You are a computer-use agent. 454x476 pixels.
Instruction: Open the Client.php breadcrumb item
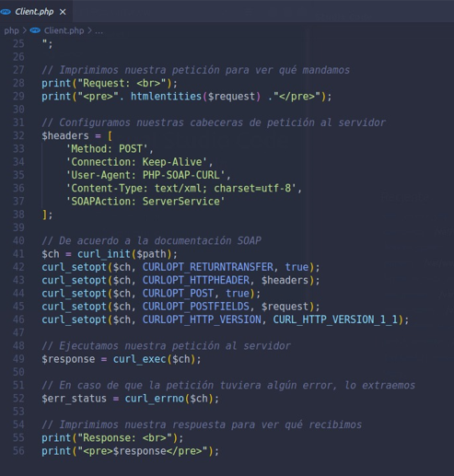[64, 30]
